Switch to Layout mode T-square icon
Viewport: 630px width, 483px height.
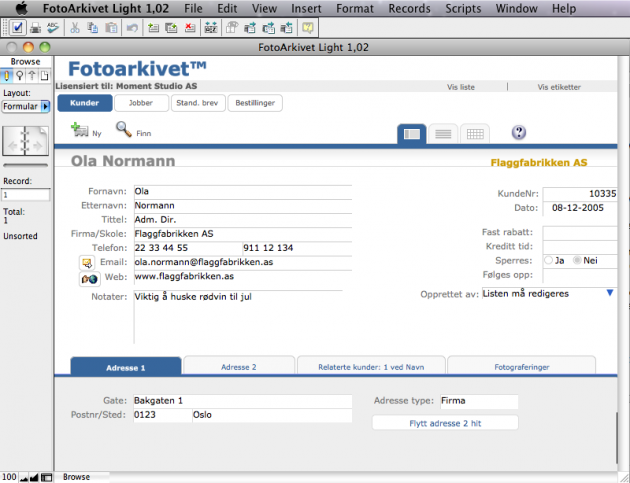(x=32, y=76)
